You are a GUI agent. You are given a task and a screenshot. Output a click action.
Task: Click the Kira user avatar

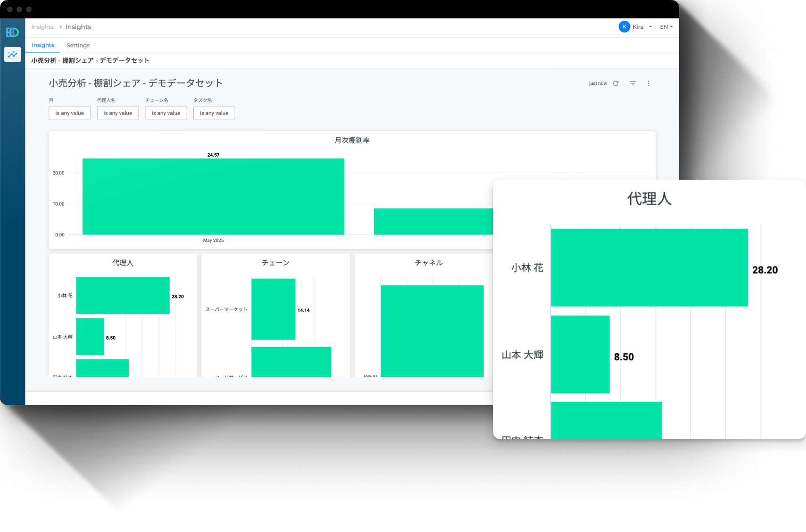624,27
